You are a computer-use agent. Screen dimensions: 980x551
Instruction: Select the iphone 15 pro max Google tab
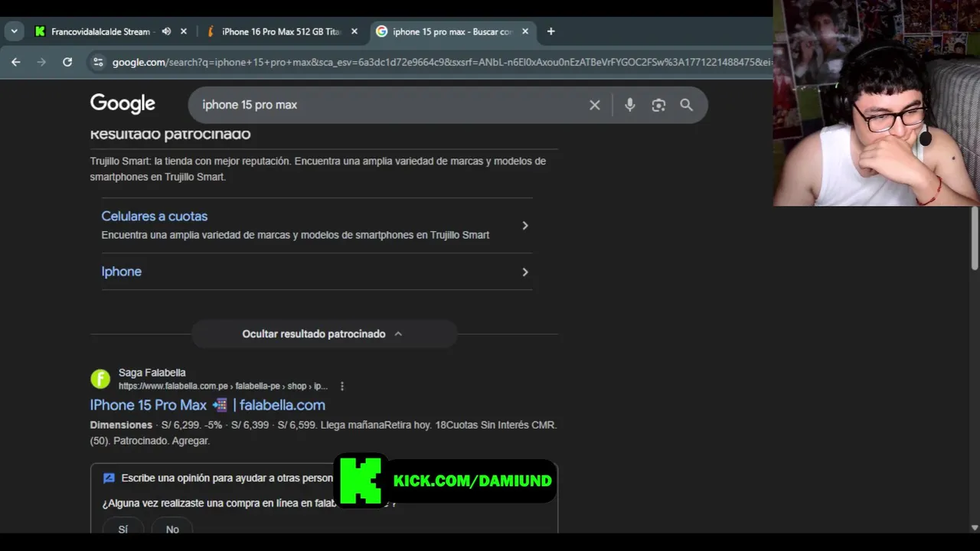(x=452, y=31)
